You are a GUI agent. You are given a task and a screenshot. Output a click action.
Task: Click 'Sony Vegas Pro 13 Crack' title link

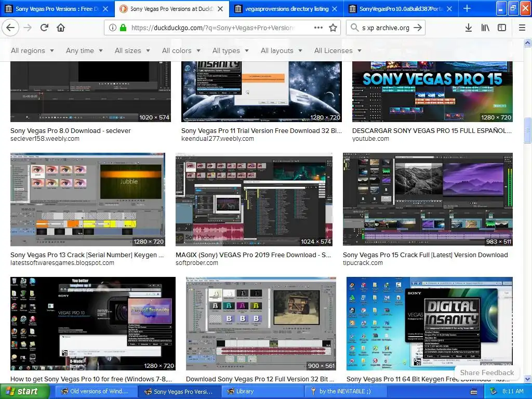tap(87, 255)
